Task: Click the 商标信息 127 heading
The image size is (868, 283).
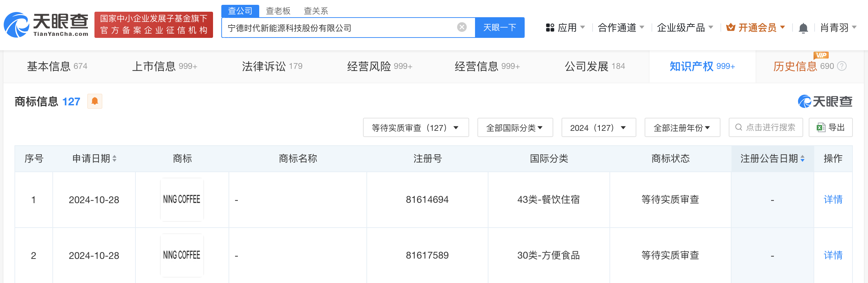Action: [x=48, y=101]
